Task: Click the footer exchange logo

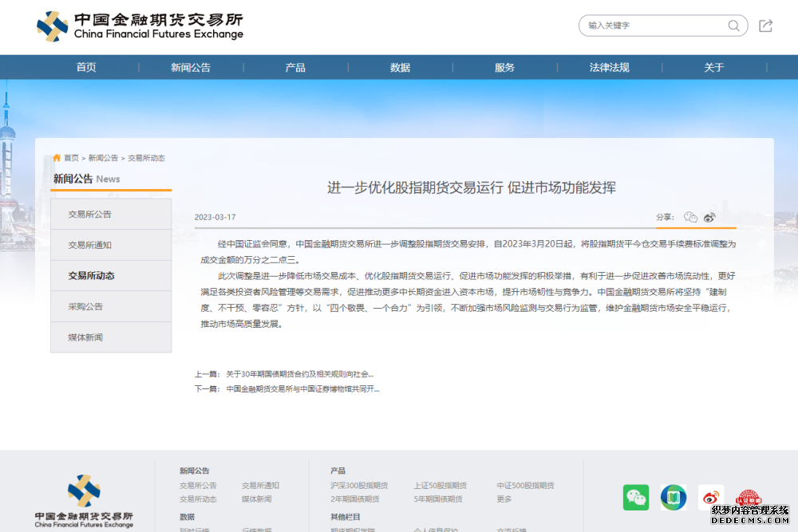Action: point(84,501)
